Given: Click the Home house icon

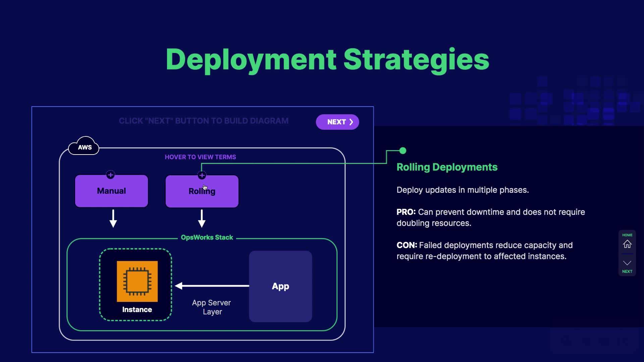Looking at the screenshot, I should (627, 244).
